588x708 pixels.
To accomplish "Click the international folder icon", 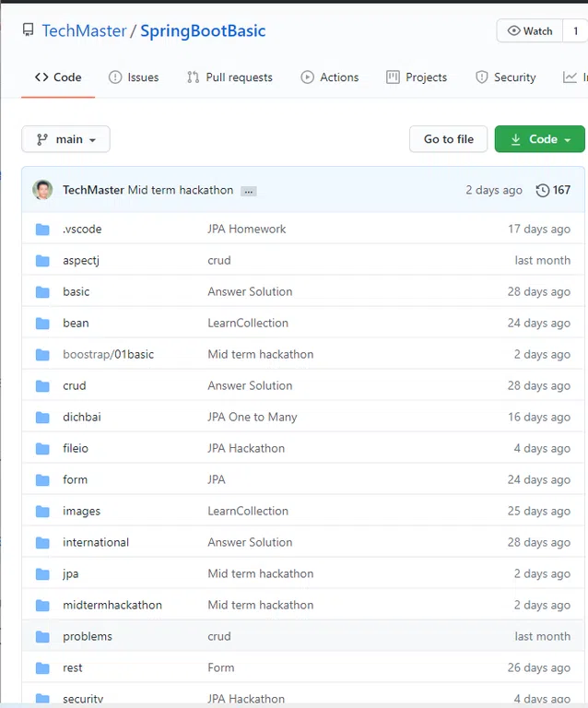I will (x=42, y=543).
